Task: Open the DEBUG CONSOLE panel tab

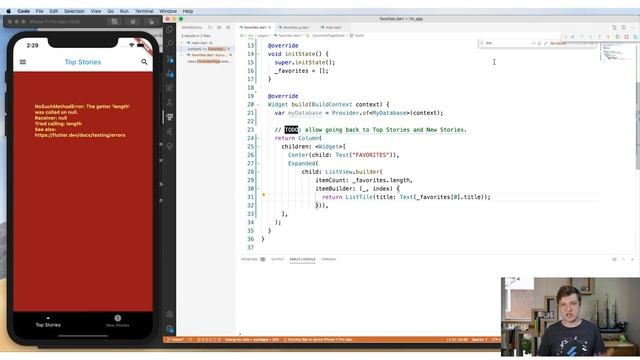Action: (x=302, y=259)
